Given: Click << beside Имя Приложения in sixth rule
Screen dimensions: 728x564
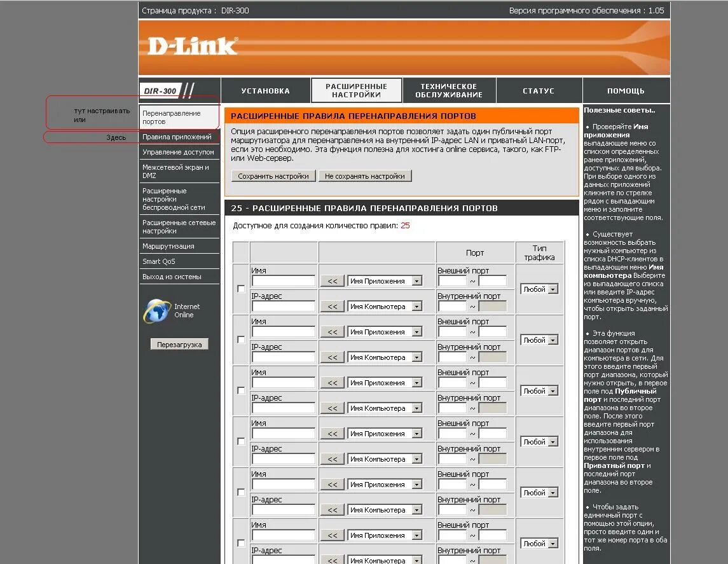Looking at the screenshot, I should pyautogui.click(x=333, y=535).
